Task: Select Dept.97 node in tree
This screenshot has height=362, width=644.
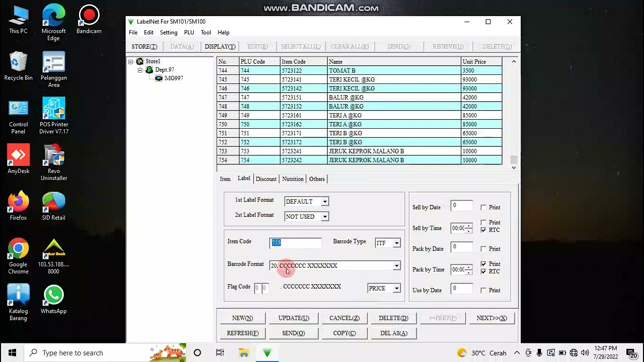Action: [165, 70]
